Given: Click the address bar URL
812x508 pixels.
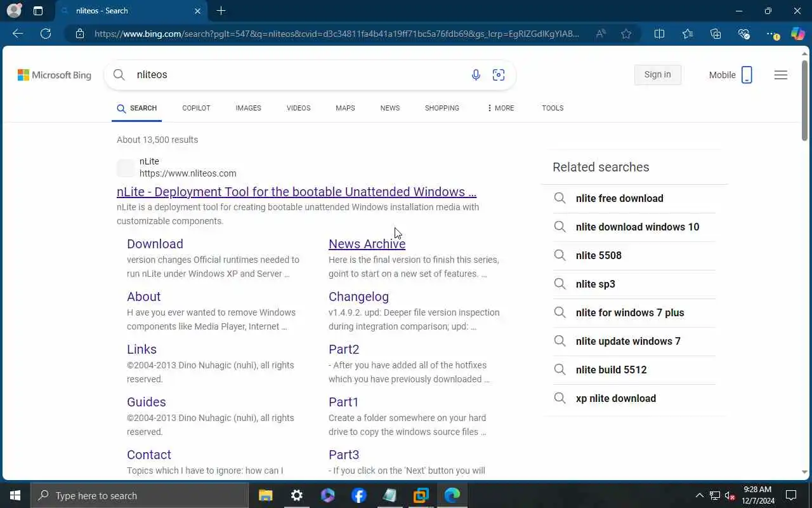Looking at the screenshot, I should (x=336, y=34).
